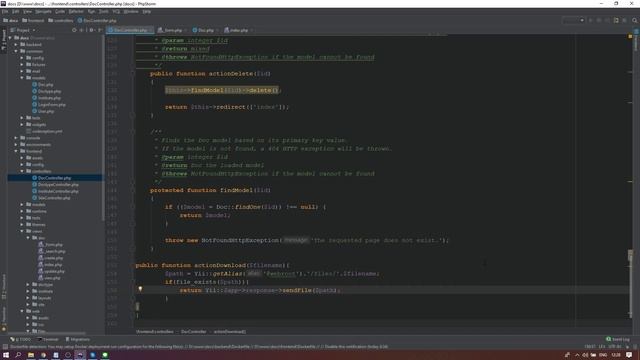
Task: Open User.php in the project tree
Action: click(43, 111)
